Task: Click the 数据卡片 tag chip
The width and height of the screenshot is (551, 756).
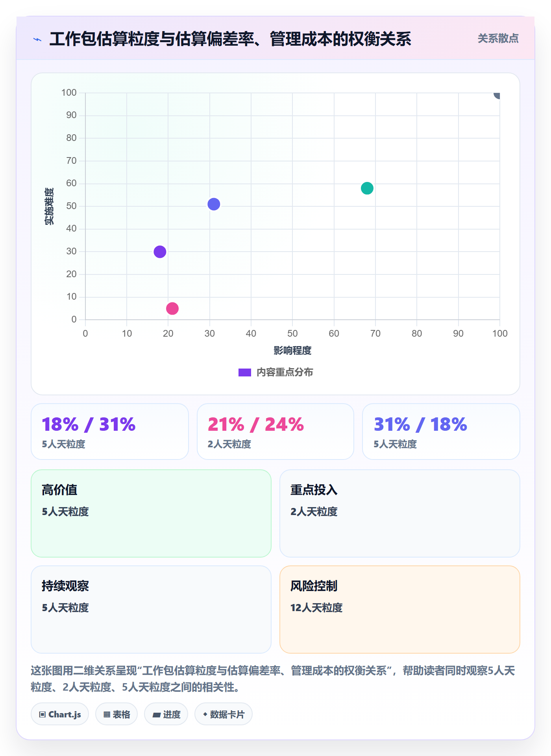Action: click(224, 714)
